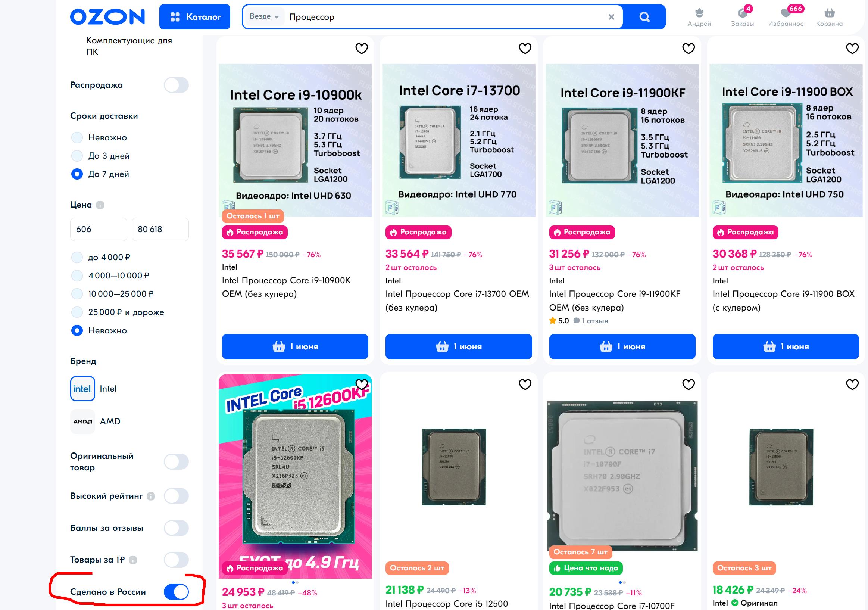Screen dimensions: 868x610
Task: Select the До 7 дней delivery option
Action: (77, 174)
